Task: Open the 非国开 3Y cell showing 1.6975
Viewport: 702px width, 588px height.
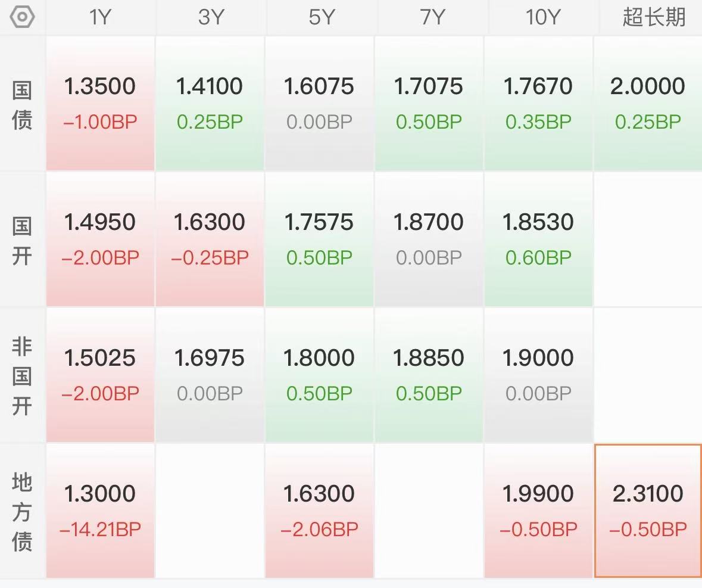Action: point(210,375)
